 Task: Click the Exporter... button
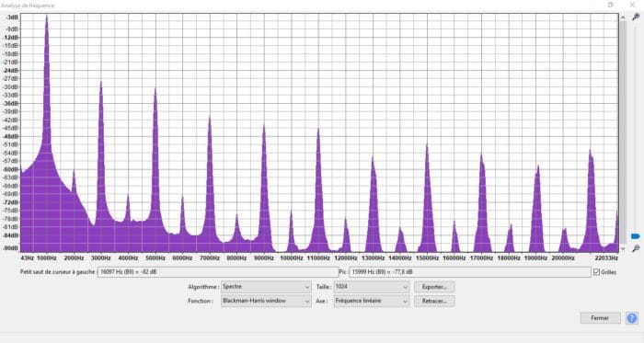pos(434,287)
